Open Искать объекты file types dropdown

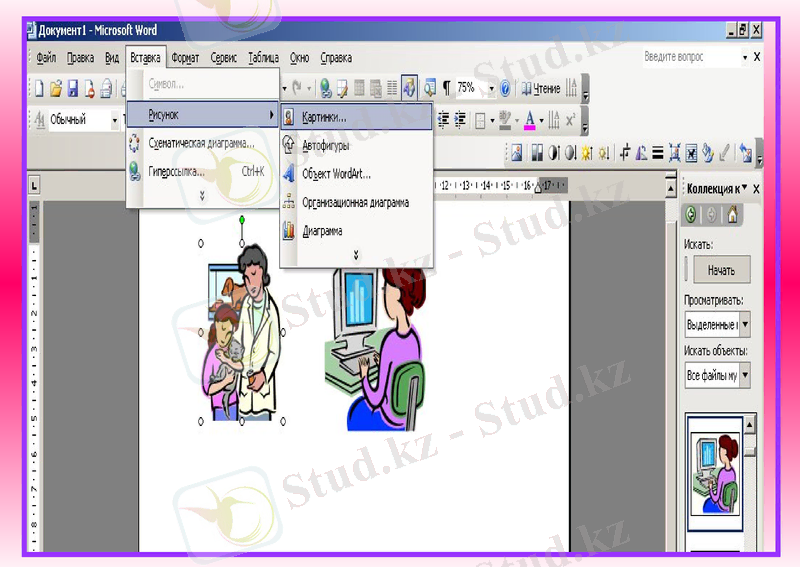(x=745, y=375)
